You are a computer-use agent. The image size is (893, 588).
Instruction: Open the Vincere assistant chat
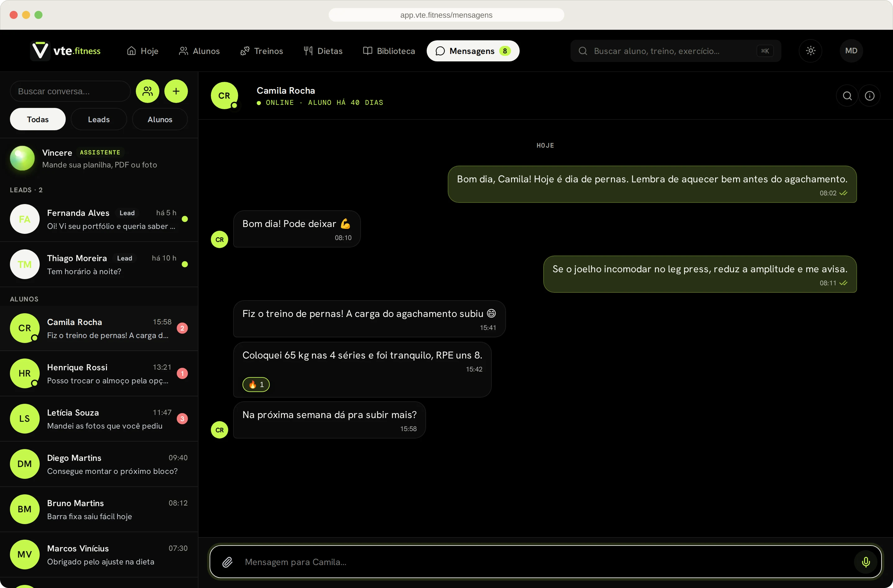[x=99, y=158]
